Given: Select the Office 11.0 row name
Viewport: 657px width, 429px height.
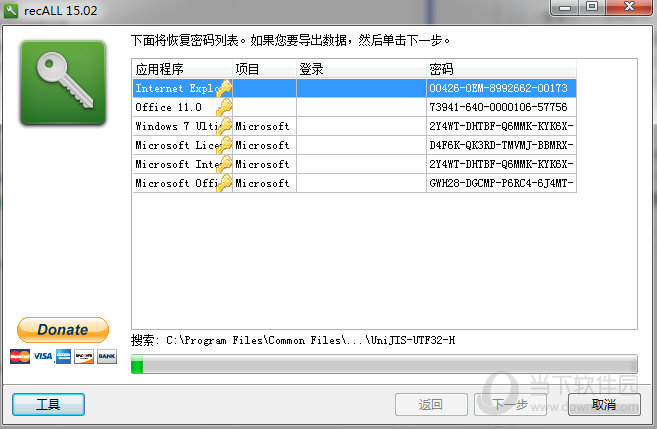Looking at the screenshot, I should pos(168,107).
